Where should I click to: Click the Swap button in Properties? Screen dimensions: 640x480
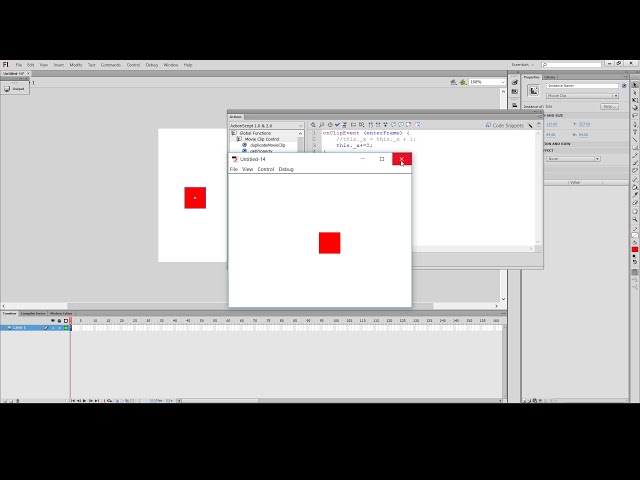(x=609, y=106)
